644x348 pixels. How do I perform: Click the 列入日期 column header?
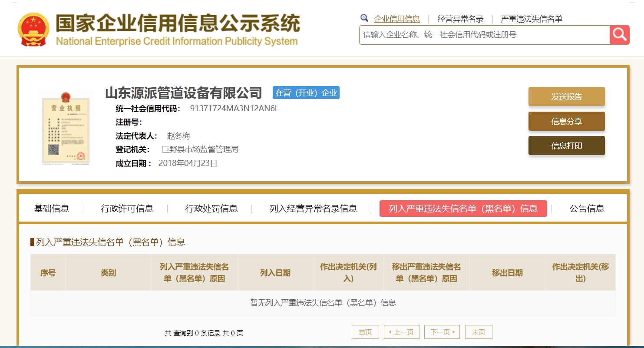[x=275, y=273]
